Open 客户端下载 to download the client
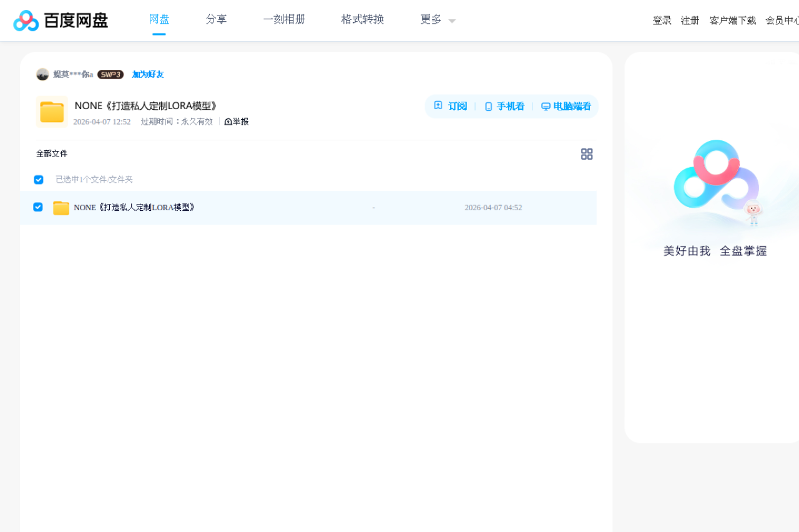The height and width of the screenshot is (532, 799). [x=732, y=20]
